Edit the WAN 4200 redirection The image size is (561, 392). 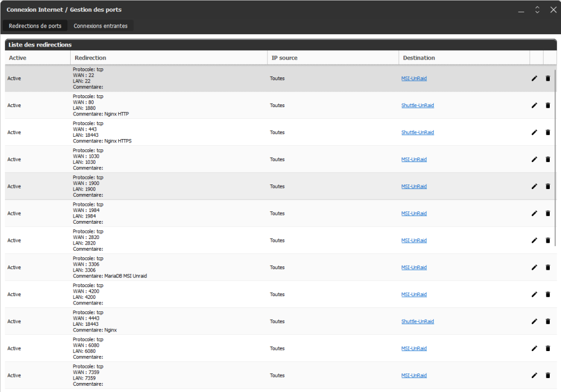pos(534,294)
